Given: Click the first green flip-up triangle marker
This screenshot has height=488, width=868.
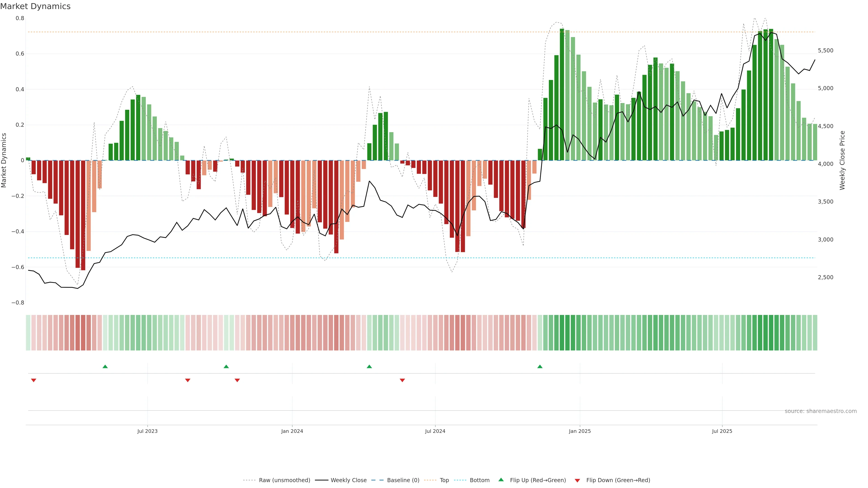Looking at the screenshot, I should [x=105, y=366].
